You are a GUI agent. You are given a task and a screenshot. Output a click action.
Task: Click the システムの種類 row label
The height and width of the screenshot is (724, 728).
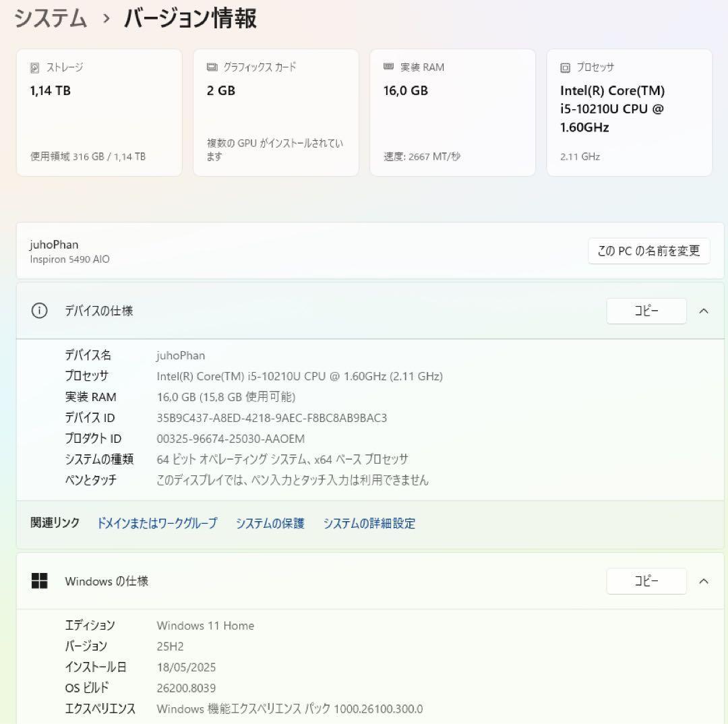click(99, 459)
